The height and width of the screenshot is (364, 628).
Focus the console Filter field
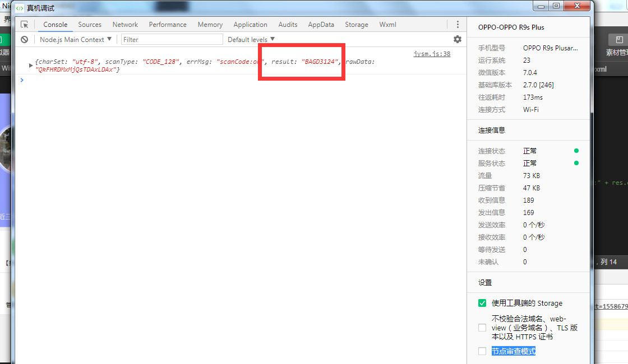pyautogui.click(x=172, y=40)
